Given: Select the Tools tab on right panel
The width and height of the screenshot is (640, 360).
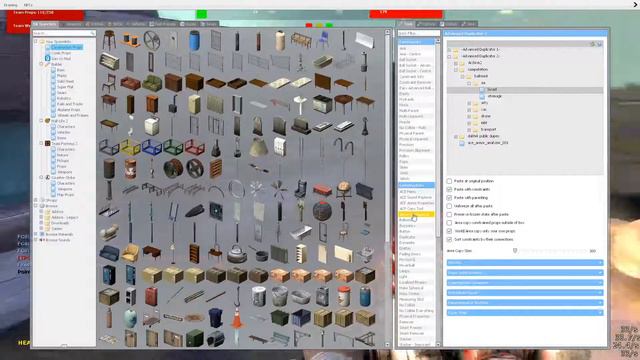Looking at the screenshot, I should (x=407, y=24).
